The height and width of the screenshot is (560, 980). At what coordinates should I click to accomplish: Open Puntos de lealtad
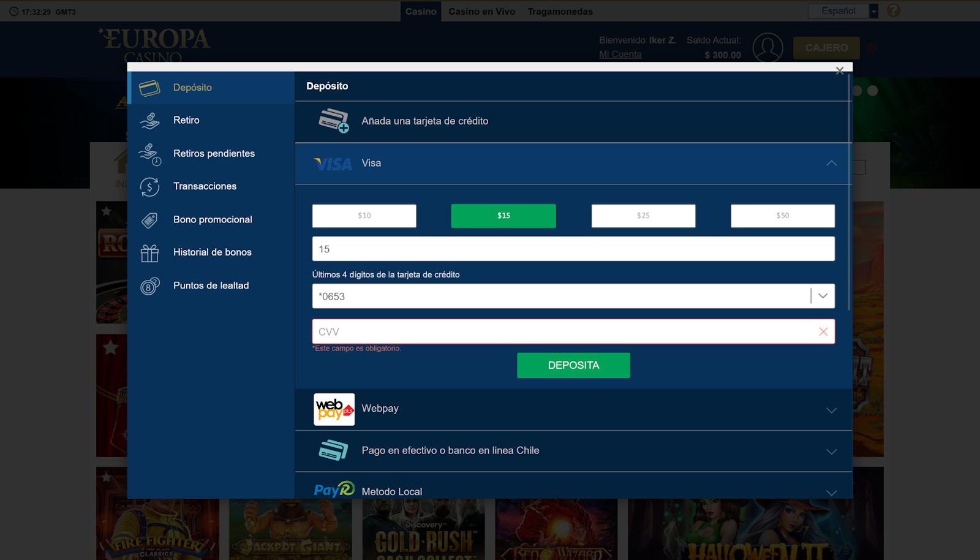tap(211, 286)
